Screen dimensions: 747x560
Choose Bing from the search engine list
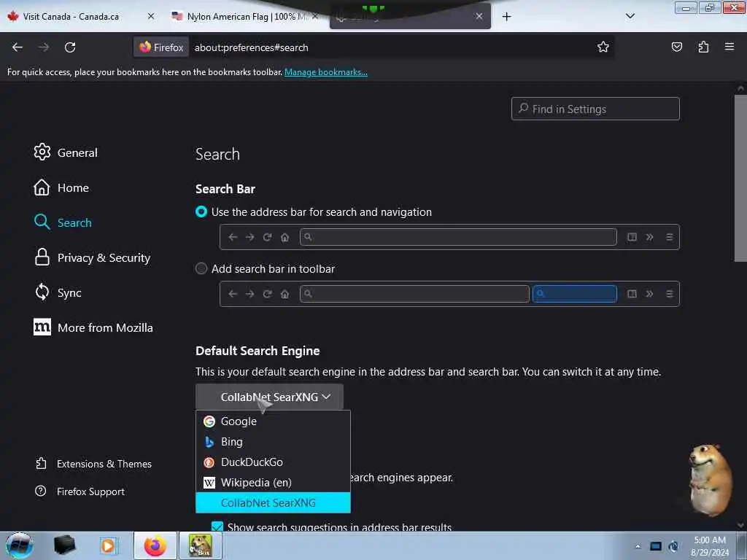pos(273,442)
